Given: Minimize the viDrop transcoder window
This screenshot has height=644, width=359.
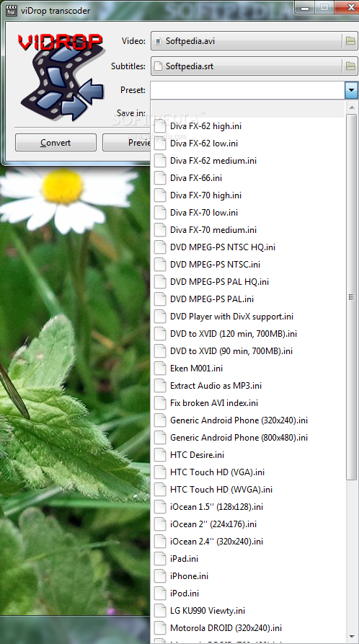Looking at the screenshot, I should coord(304,6).
